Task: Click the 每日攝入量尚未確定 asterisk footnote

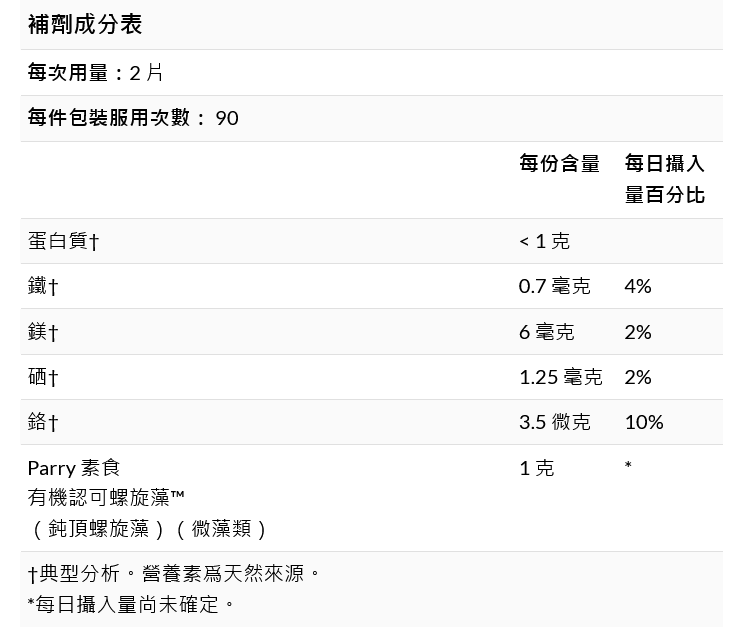Action: coord(131,604)
